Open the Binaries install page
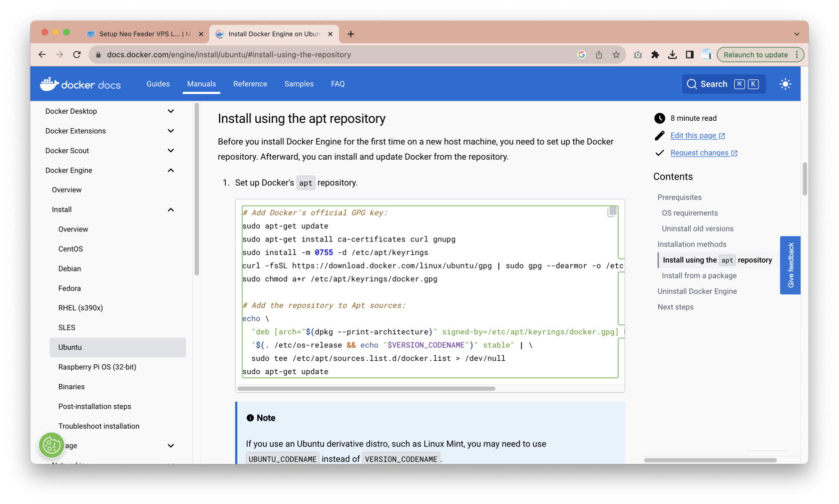The width and height of the screenshot is (839, 504). coord(71,387)
